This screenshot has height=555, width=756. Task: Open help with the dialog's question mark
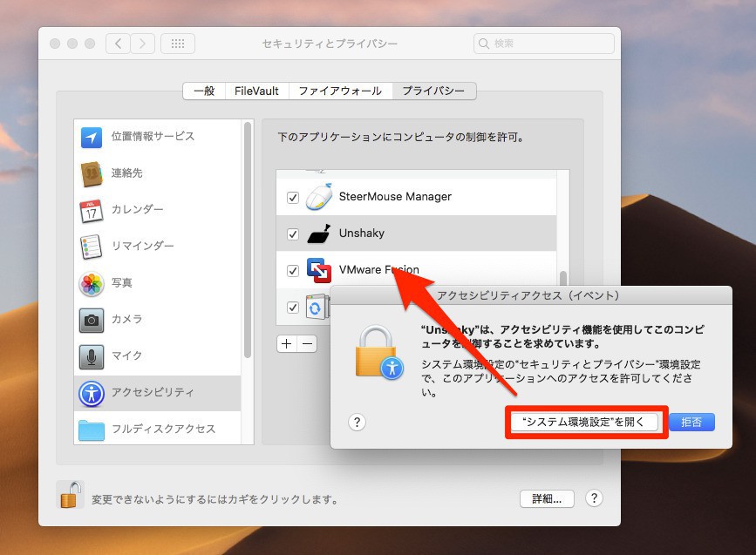point(357,422)
